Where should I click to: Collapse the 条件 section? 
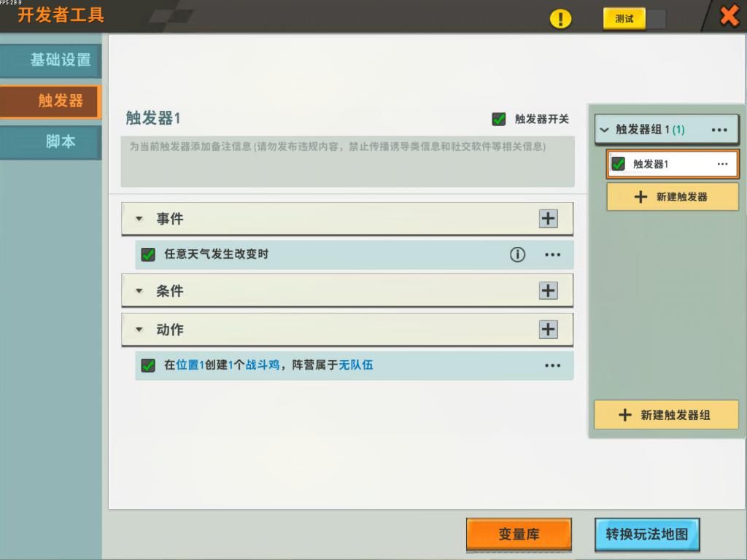(x=139, y=290)
